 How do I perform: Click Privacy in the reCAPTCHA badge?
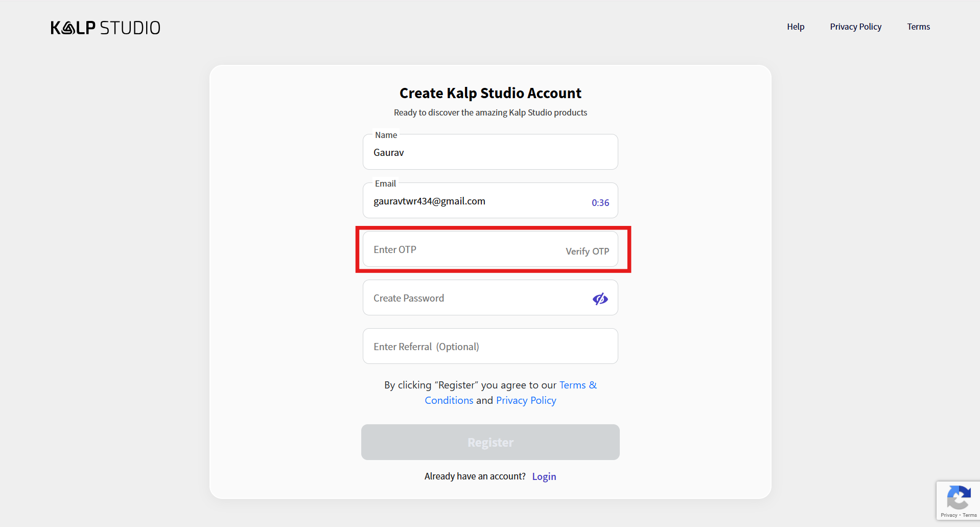pos(949,515)
